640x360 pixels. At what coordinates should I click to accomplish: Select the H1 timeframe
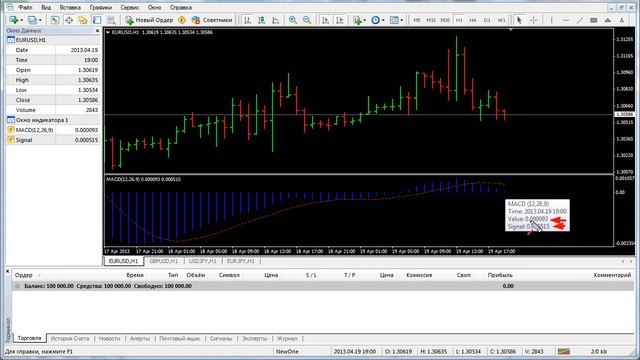pos(459,20)
